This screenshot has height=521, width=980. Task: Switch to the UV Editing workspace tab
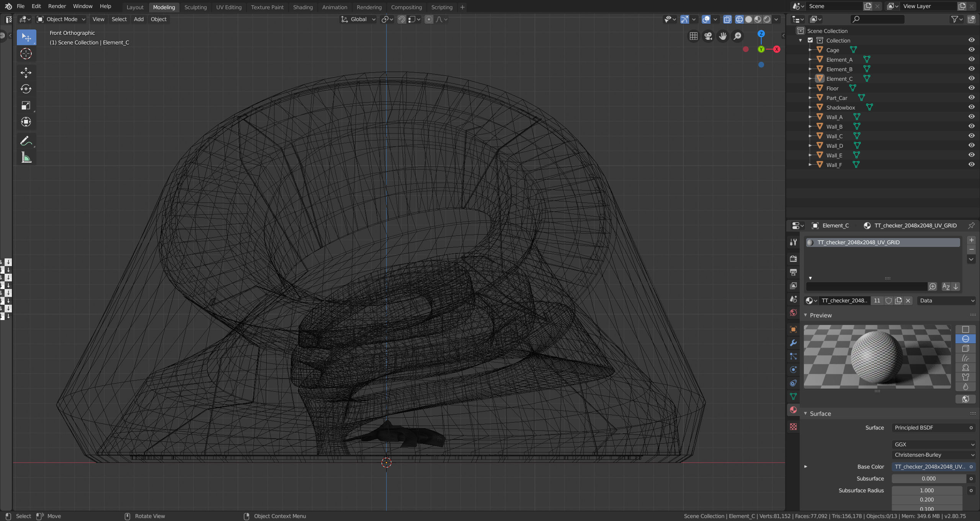[229, 7]
